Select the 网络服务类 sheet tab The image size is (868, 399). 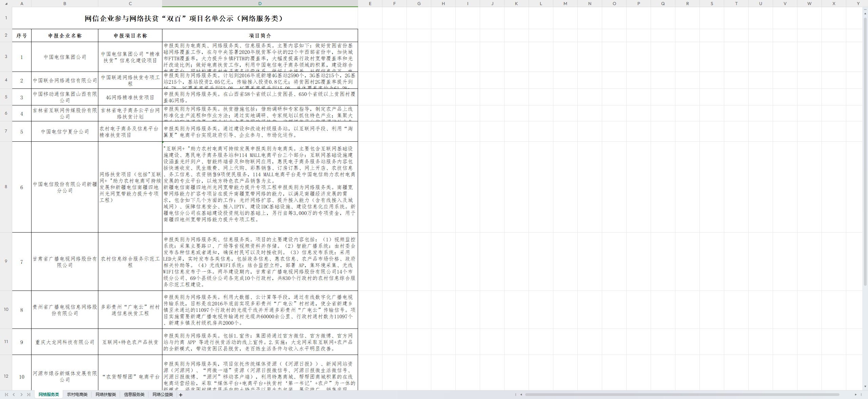[x=48, y=395]
